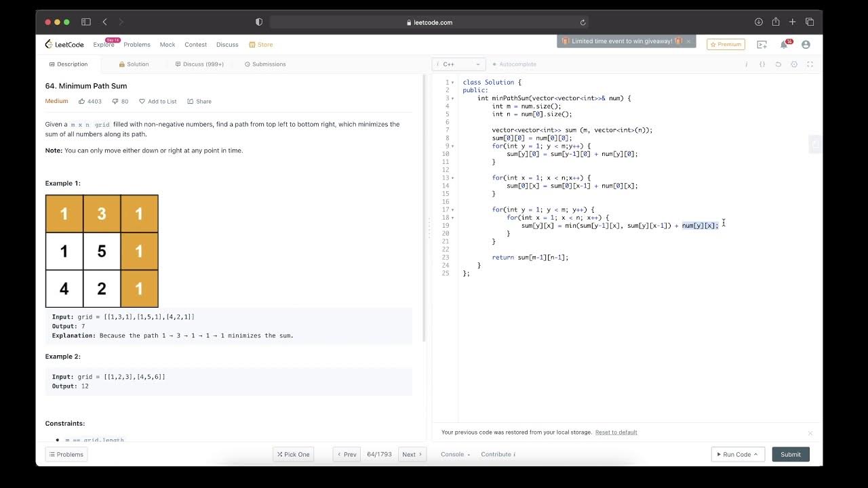The height and width of the screenshot is (488, 868).
Task: Click the Run Code button
Action: coord(738,454)
